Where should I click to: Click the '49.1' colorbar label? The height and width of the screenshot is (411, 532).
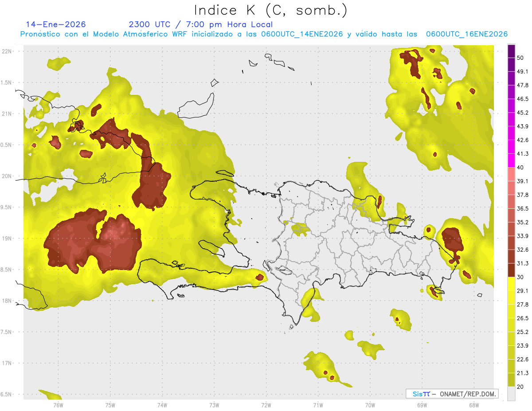(x=522, y=72)
